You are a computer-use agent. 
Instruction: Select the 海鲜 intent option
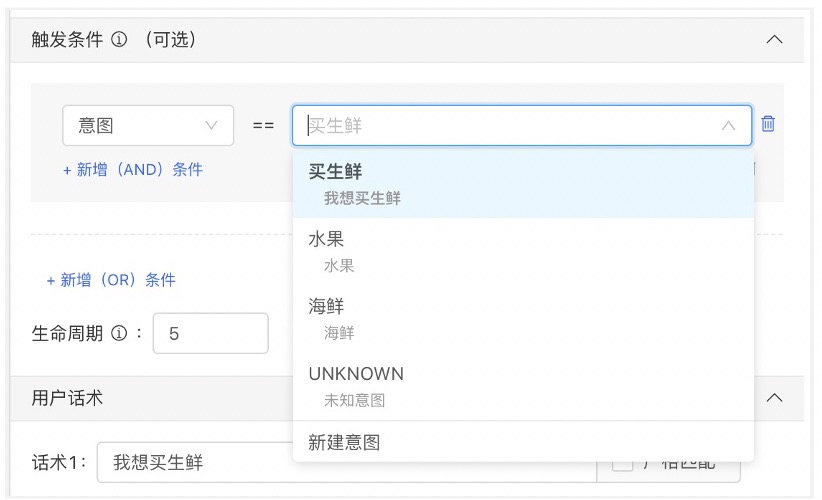point(523,319)
